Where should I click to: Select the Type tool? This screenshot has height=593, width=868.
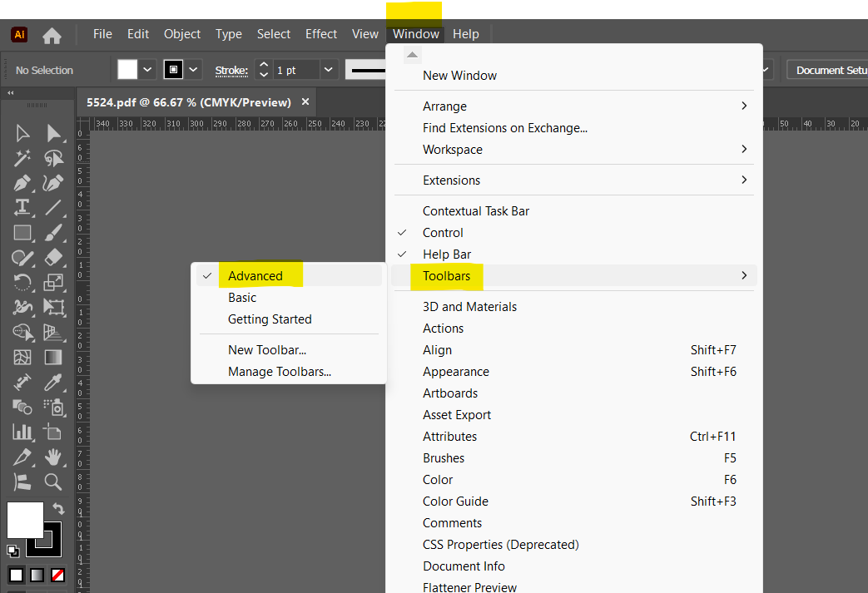click(22, 208)
